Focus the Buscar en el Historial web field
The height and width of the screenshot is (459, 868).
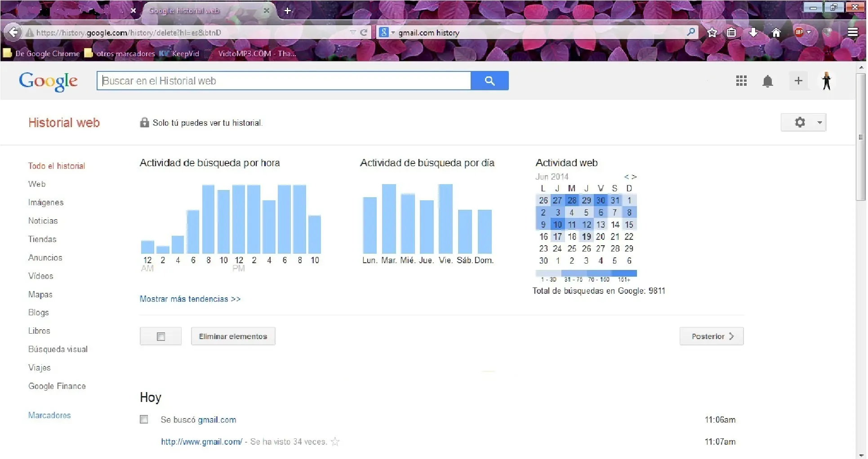tap(284, 81)
